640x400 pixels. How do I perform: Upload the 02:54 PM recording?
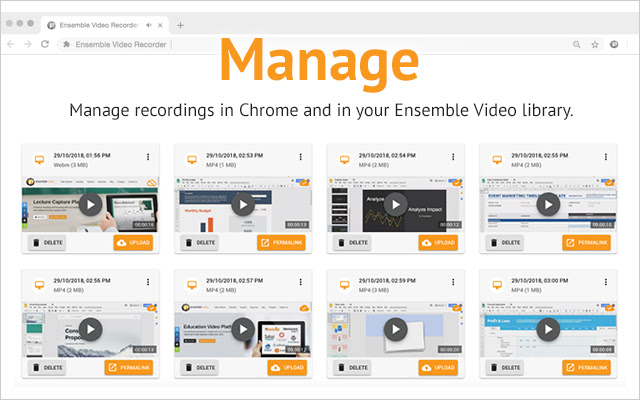tap(438, 243)
